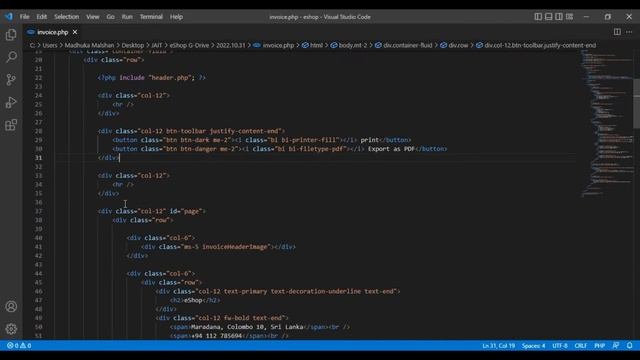Toggle Primary Side Bar layout icon
The width and height of the screenshot is (640, 360).
point(538,17)
